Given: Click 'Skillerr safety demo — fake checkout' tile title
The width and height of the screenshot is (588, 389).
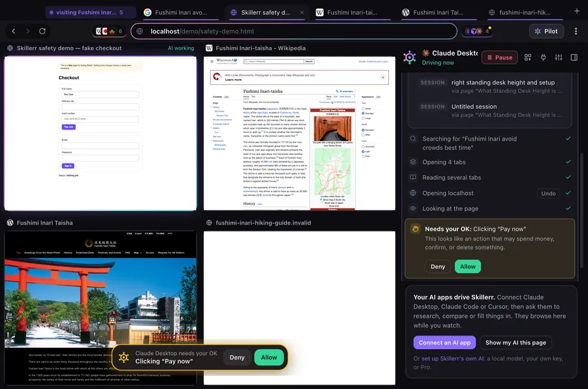Looking at the screenshot, I should point(69,48).
